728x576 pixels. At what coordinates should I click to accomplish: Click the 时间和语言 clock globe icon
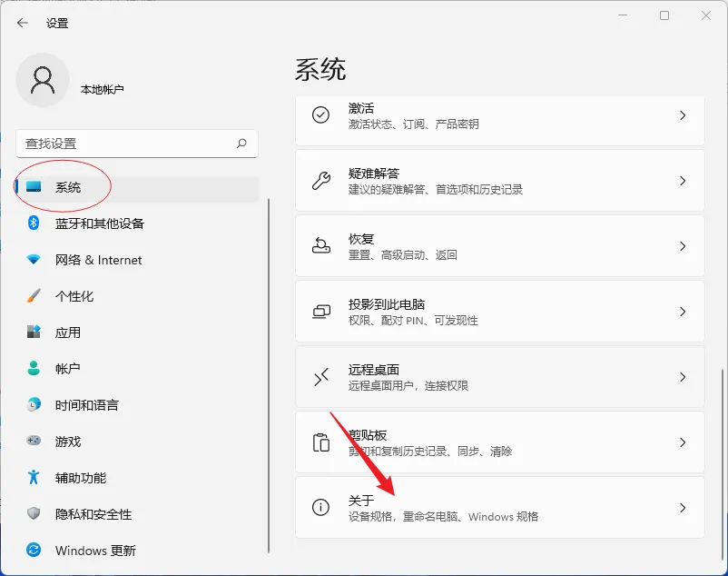[34, 404]
